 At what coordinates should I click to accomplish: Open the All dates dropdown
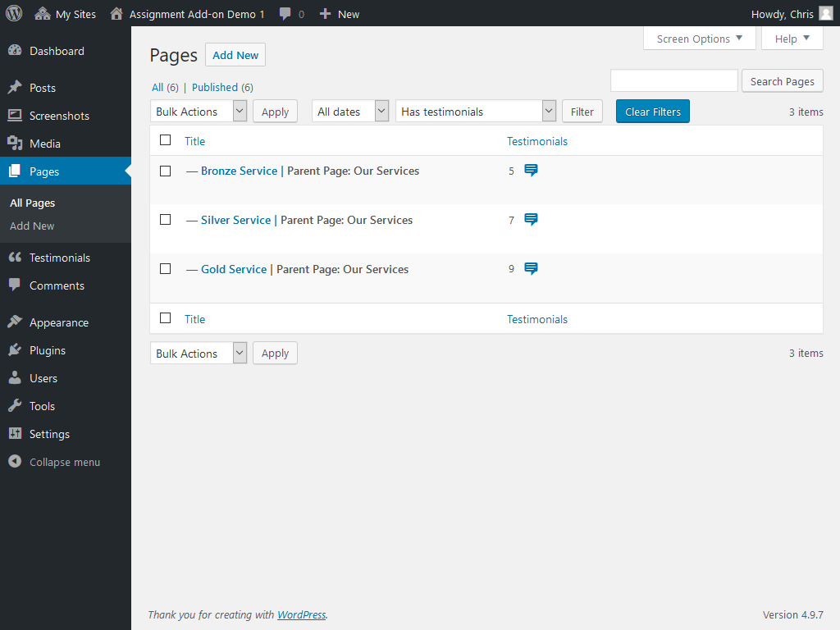350,112
